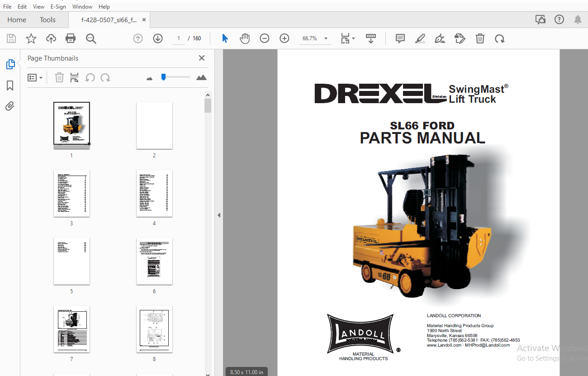Print the document with the printer icon
The width and height of the screenshot is (588, 376).
71,39
